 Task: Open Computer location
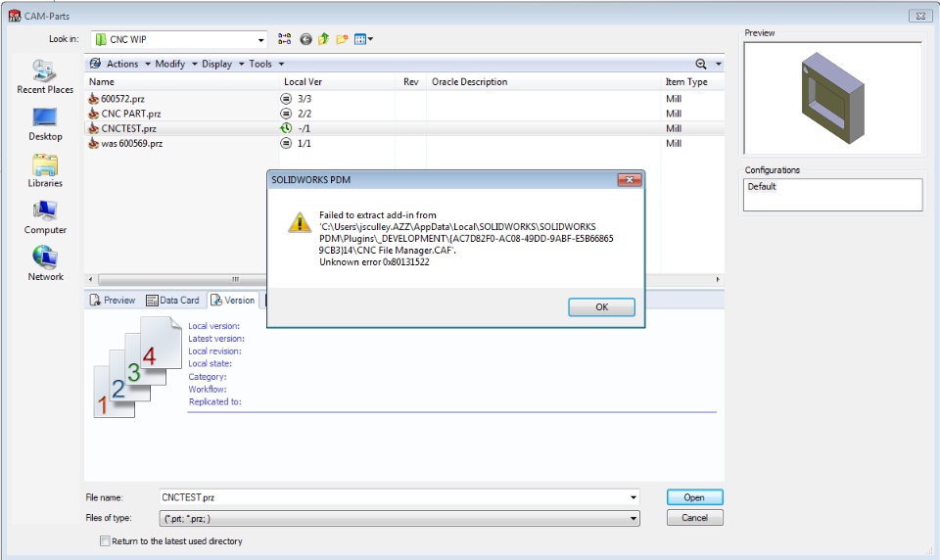pyautogui.click(x=45, y=217)
